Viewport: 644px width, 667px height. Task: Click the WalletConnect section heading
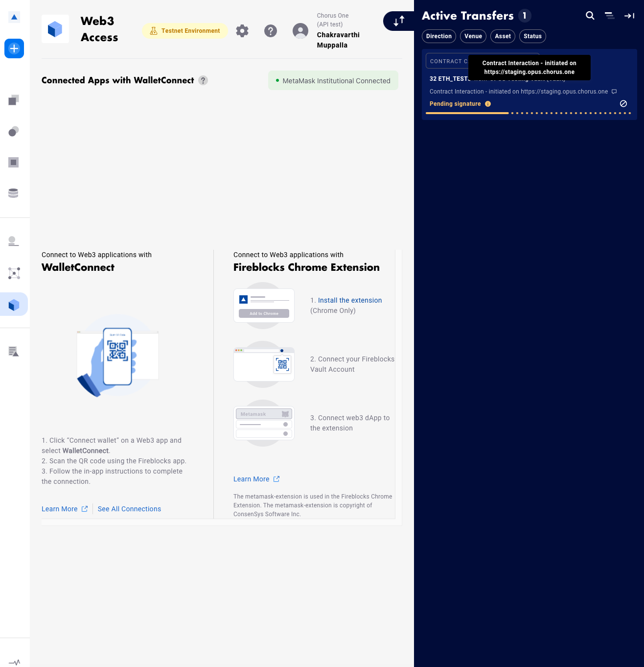tap(78, 267)
